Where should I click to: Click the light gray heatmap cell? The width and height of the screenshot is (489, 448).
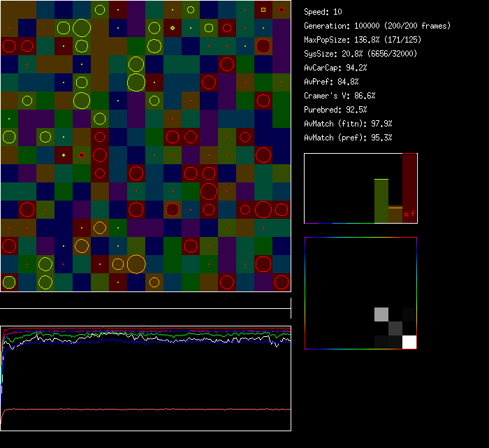[x=381, y=315]
